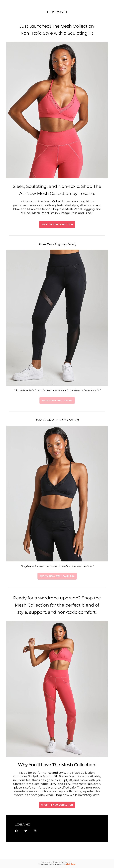Click the 'Ready for a wardrobe upgrade?' heading

coord(57,605)
